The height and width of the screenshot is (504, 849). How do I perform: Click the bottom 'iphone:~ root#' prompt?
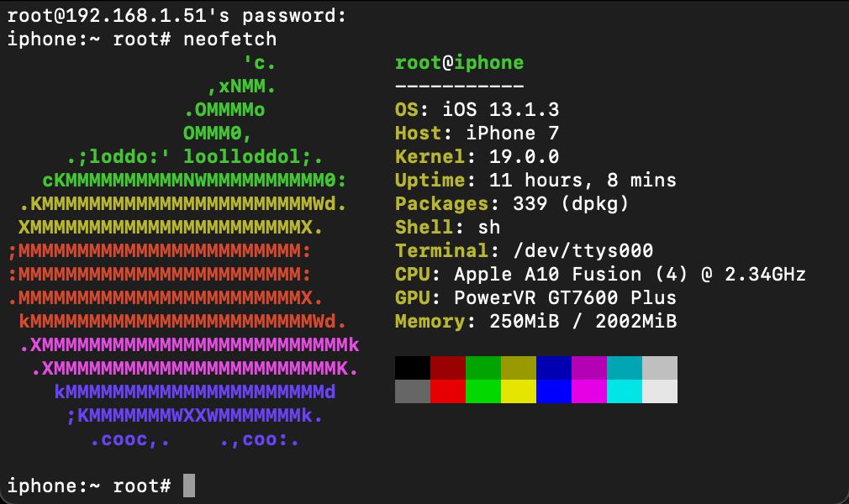(89, 486)
